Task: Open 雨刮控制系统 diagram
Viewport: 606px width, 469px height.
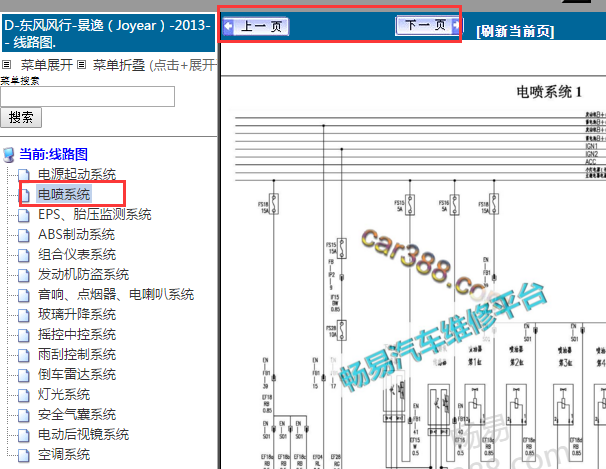Action: [77, 354]
